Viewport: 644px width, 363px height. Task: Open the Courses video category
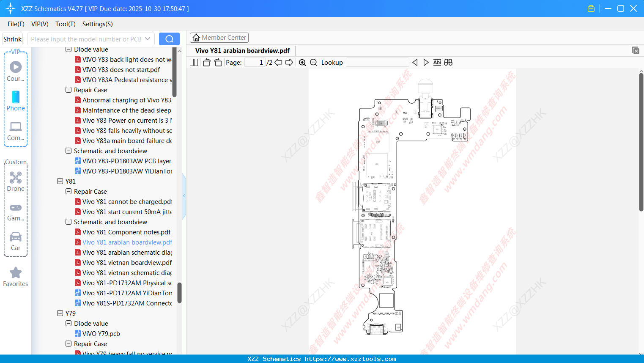pyautogui.click(x=16, y=71)
